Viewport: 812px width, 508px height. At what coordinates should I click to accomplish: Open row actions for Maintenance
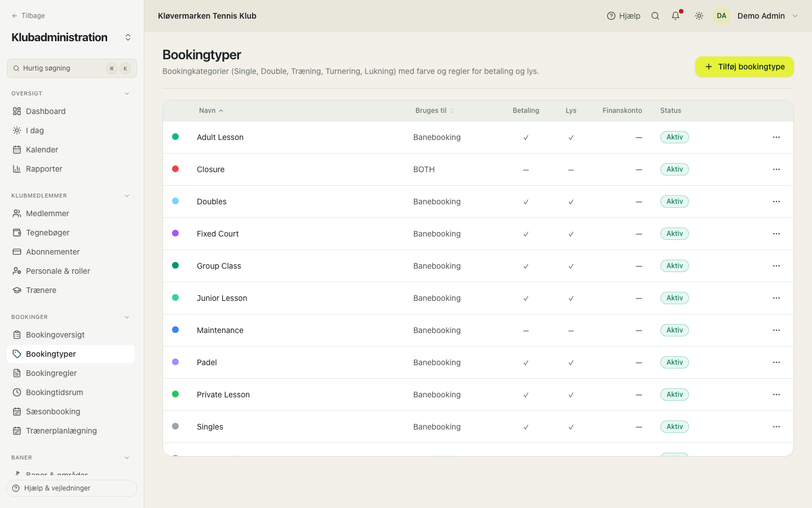click(x=776, y=330)
